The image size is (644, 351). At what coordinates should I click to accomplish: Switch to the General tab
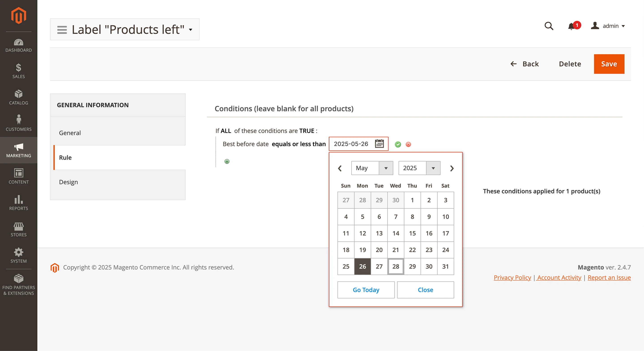[70, 133]
